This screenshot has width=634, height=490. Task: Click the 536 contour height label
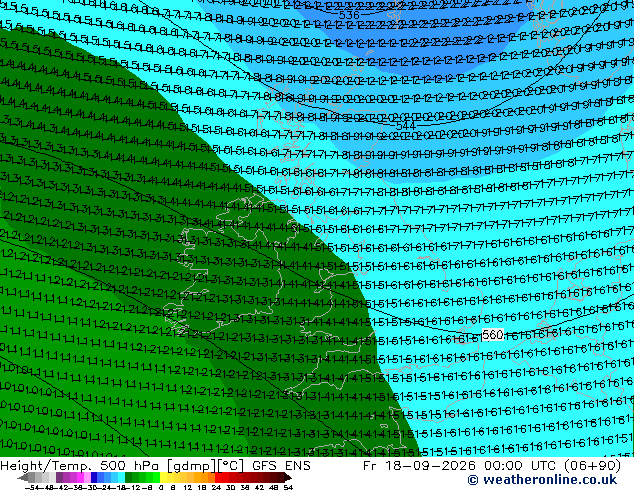[349, 15]
